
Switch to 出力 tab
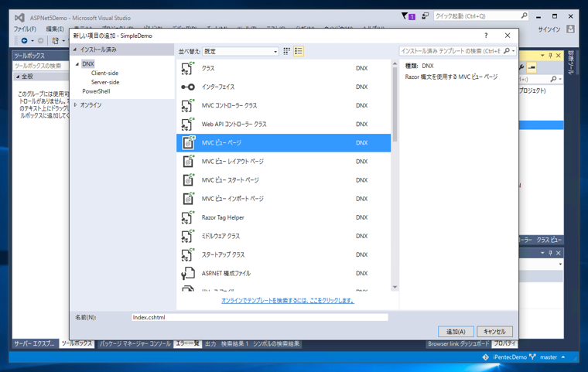(x=210, y=343)
